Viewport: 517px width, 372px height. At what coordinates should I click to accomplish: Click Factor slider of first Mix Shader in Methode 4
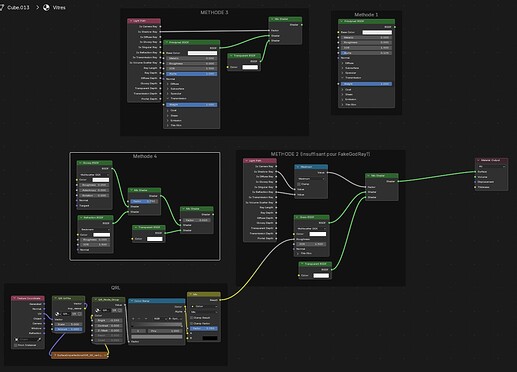pyautogui.click(x=144, y=201)
